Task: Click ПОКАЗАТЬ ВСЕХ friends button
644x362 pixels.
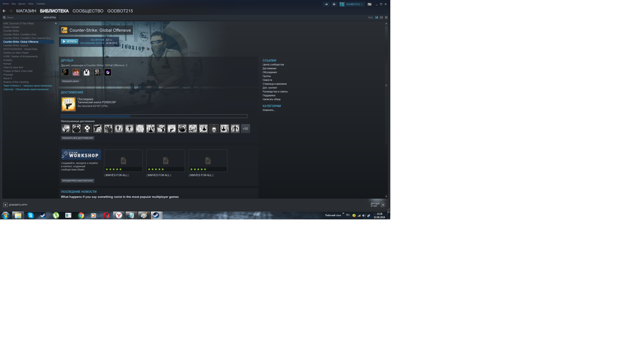Action: coord(71,81)
